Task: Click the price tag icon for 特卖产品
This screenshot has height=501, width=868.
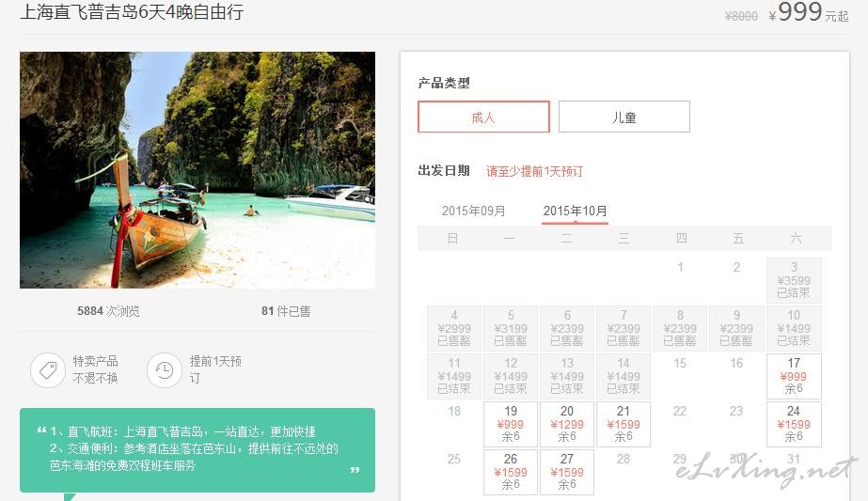Action: pyautogui.click(x=48, y=370)
